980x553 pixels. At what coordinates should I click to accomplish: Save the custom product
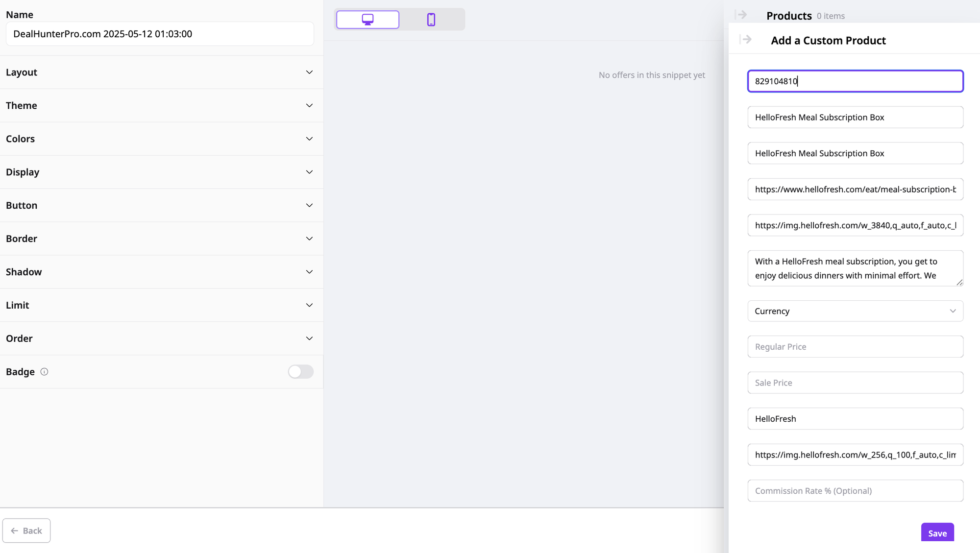pyautogui.click(x=937, y=533)
